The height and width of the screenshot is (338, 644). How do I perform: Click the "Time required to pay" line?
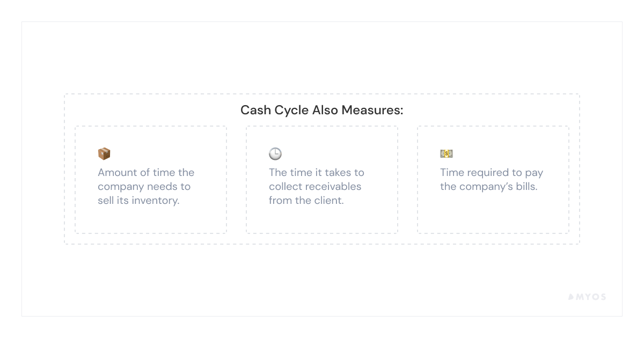[492, 173]
